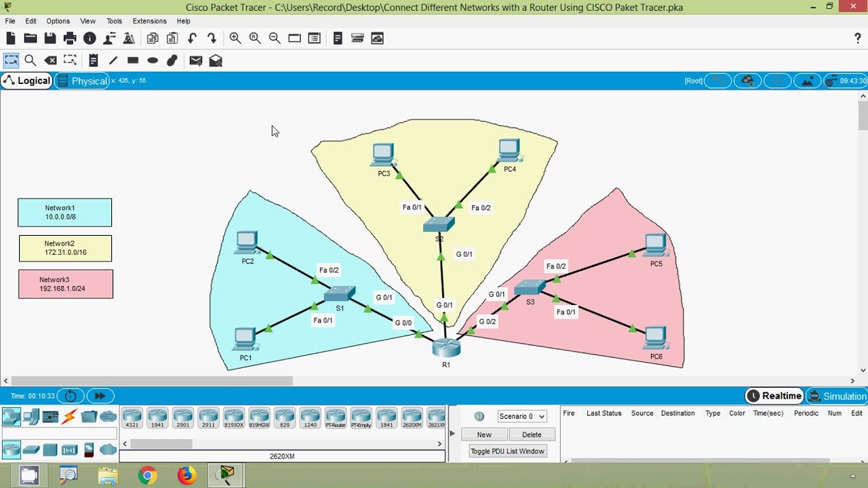Image resolution: width=868 pixels, height=488 pixels.
Task: Click the Redo arrow icon
Action: coord(212,39)
